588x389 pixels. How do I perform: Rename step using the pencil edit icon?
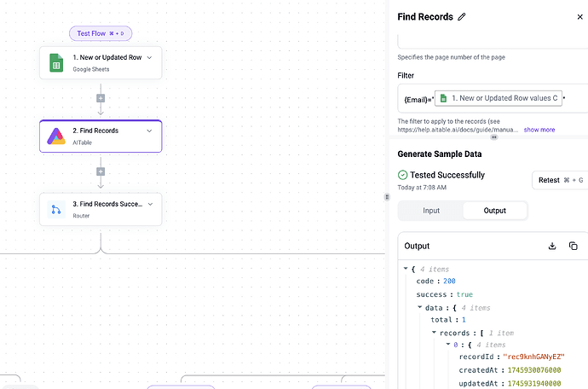[x=462, y=16]
